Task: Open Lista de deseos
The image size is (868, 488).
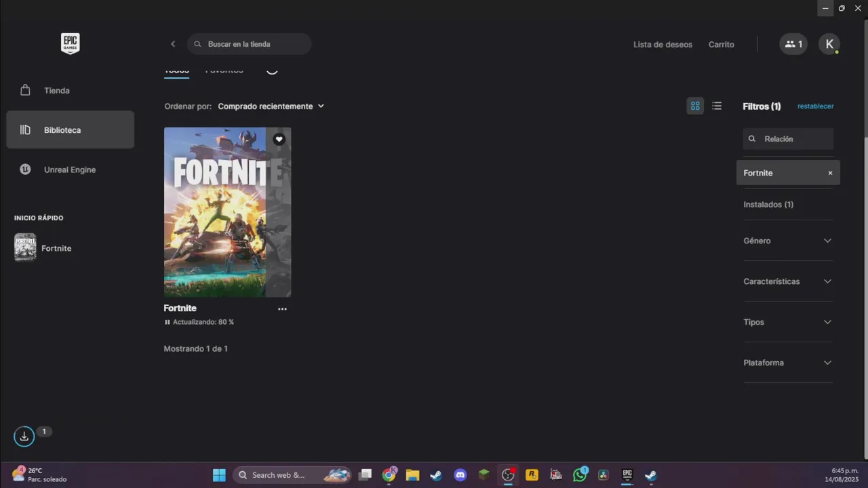Action: coord(663,45)
